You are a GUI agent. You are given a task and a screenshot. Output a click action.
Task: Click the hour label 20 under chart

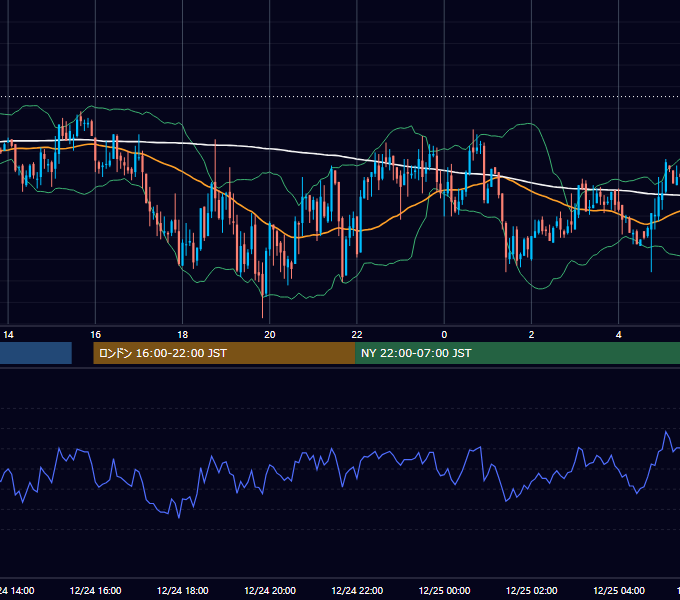tap(270, 335)
